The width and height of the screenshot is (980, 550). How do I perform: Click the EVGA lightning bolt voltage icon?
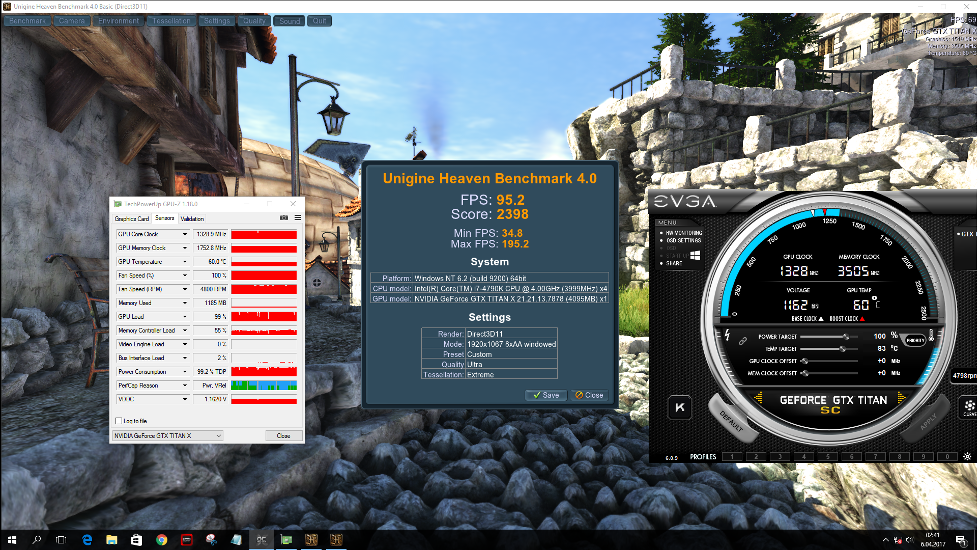coord(727,335)
